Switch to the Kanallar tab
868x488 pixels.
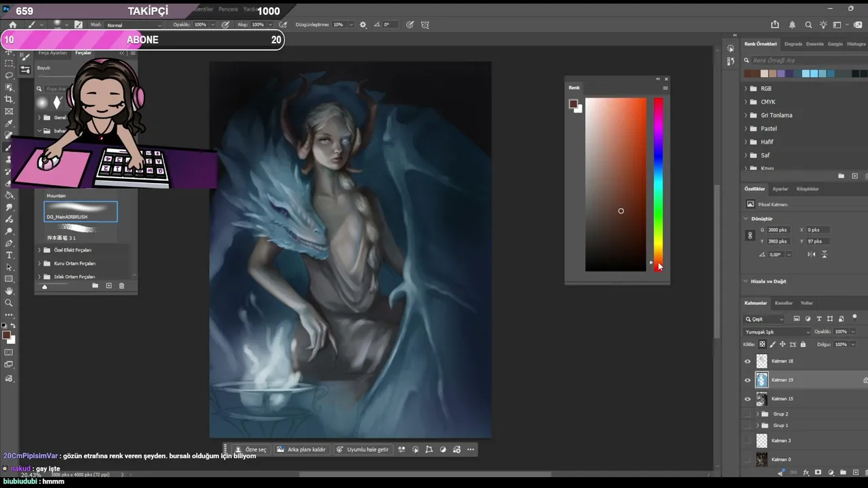(x=784, y=303)
